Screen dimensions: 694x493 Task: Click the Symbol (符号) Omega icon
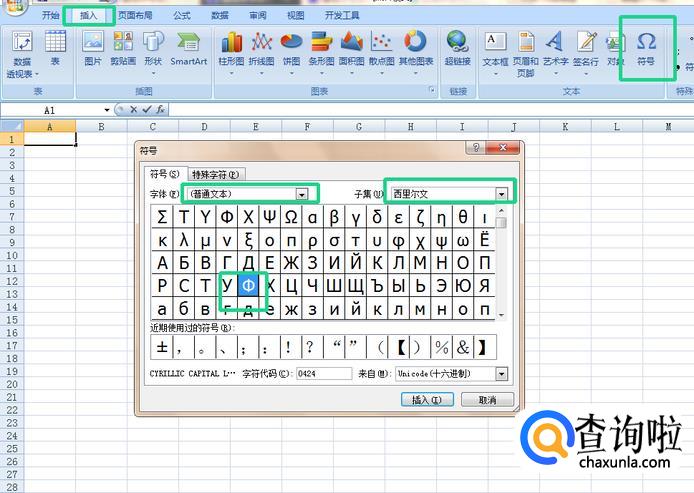[646, 48]
